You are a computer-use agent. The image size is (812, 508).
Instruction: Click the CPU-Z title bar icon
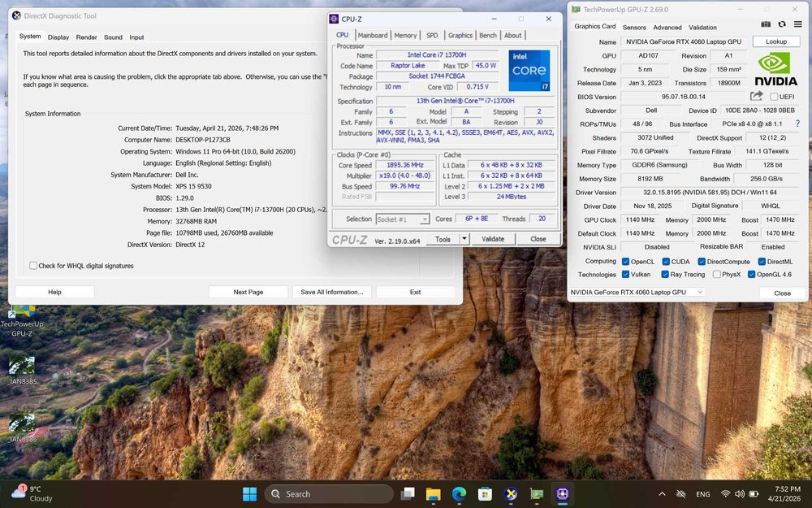pos(334,20)
